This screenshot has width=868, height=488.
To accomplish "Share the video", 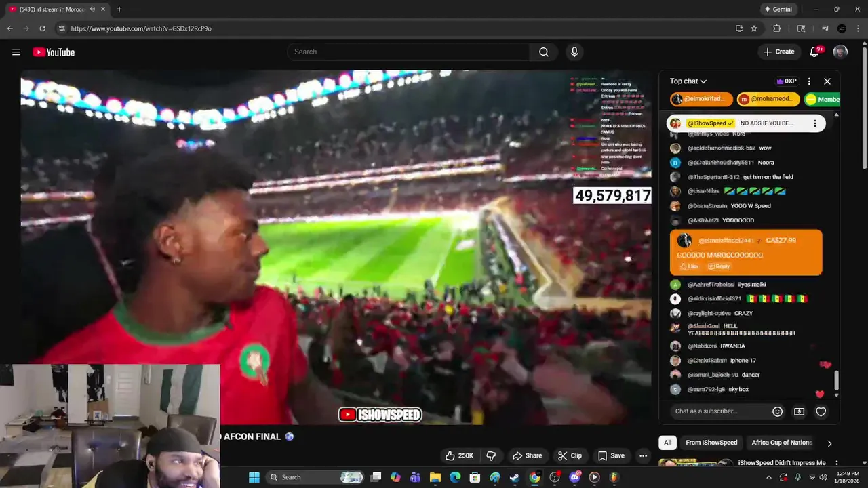I will [x=528, y=455].
